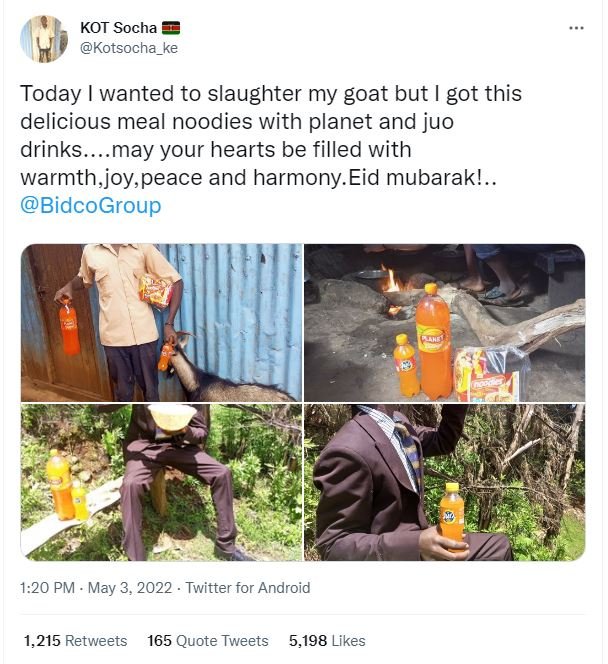Open the @BidcoGroup mention
The width and height of the screenshot is (608, 664).
coord(91,206)
